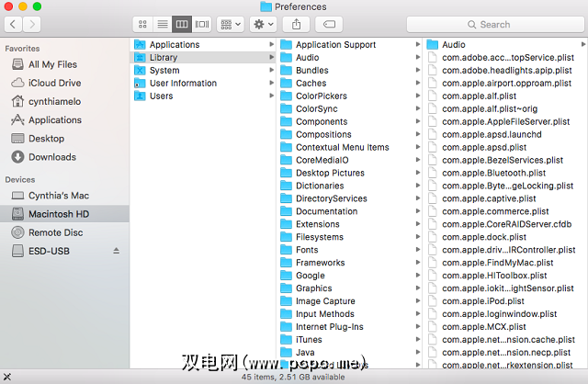
Task: Select com.apple.FindMyMac.plist file
Action: click(506, 263)
